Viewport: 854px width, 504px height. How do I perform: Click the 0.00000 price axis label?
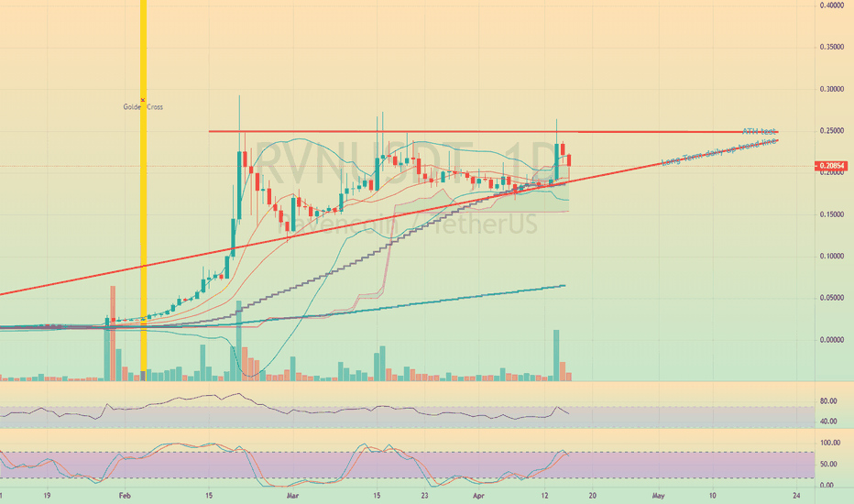pos(832,340)
